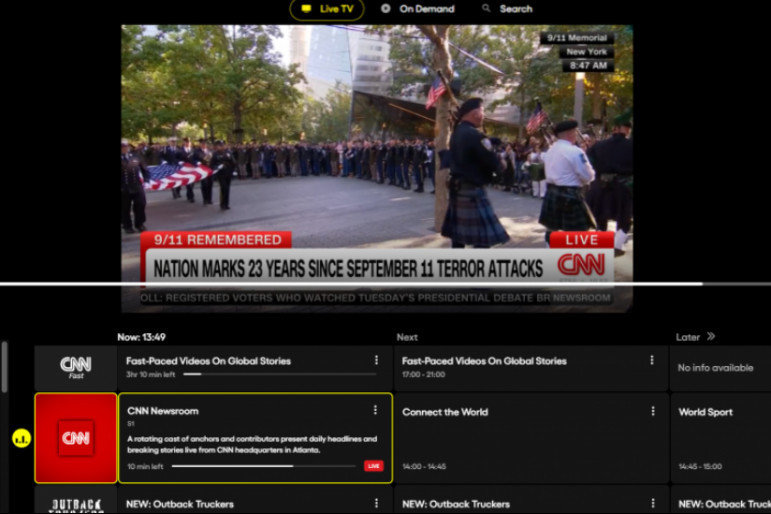Click the live CNN video player
The height and width of the screenshot is (514, 771).
click(x=377, y=150)
